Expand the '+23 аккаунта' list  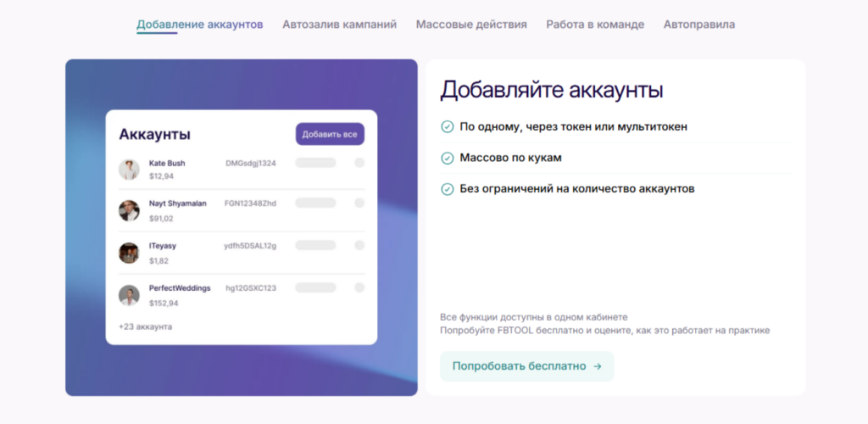point(145,326)
